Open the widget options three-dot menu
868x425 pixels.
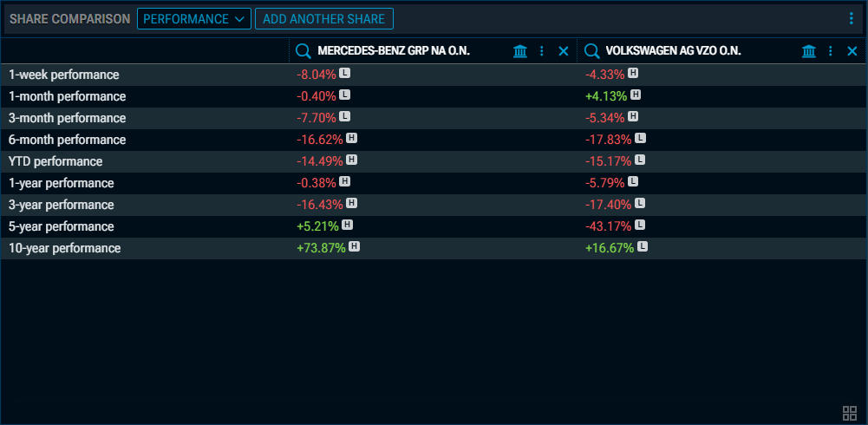852,19
